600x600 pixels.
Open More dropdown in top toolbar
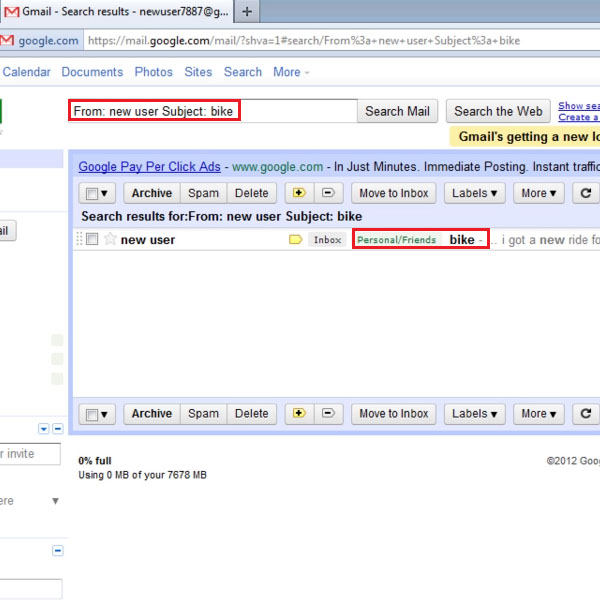click(x=539, y=193)
